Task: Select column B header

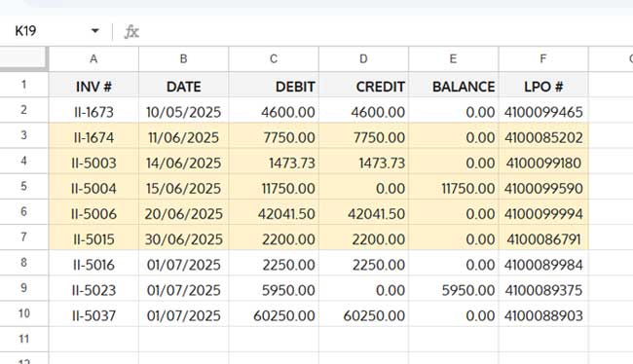Action: 184,59
